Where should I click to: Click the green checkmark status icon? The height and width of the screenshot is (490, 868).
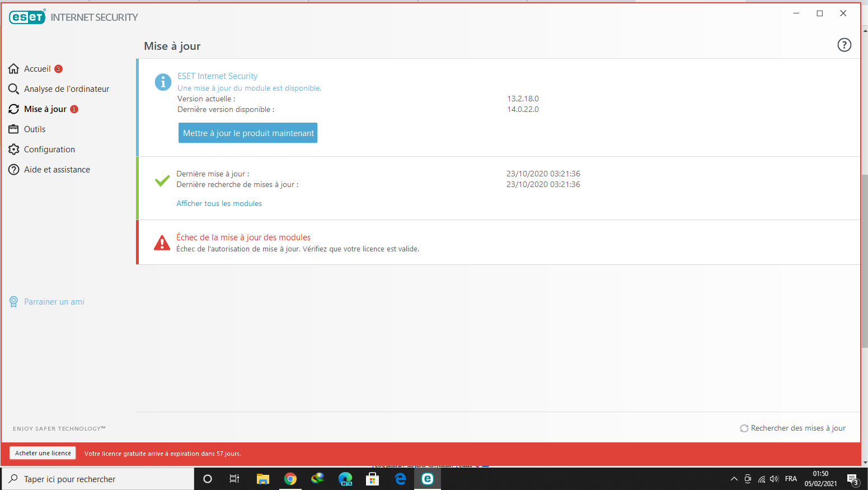(x=162, y=180)
